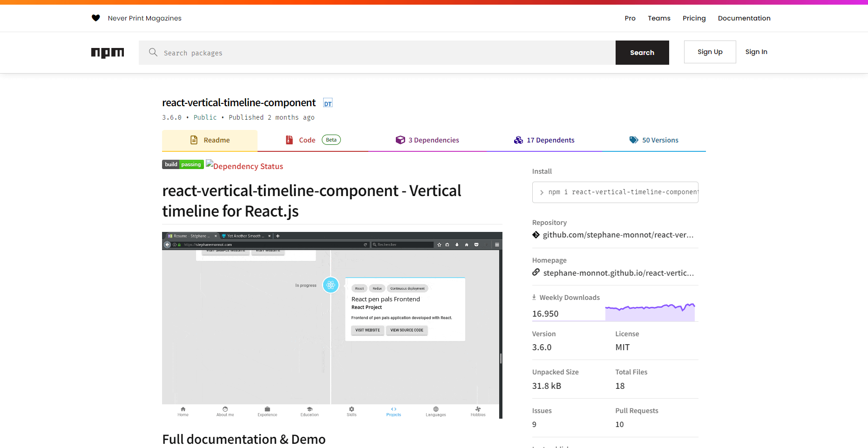Viewport: 868px width, 448px height.
Task: Click the '16.950' weekly downloads value
Action: tap(545, 314)
